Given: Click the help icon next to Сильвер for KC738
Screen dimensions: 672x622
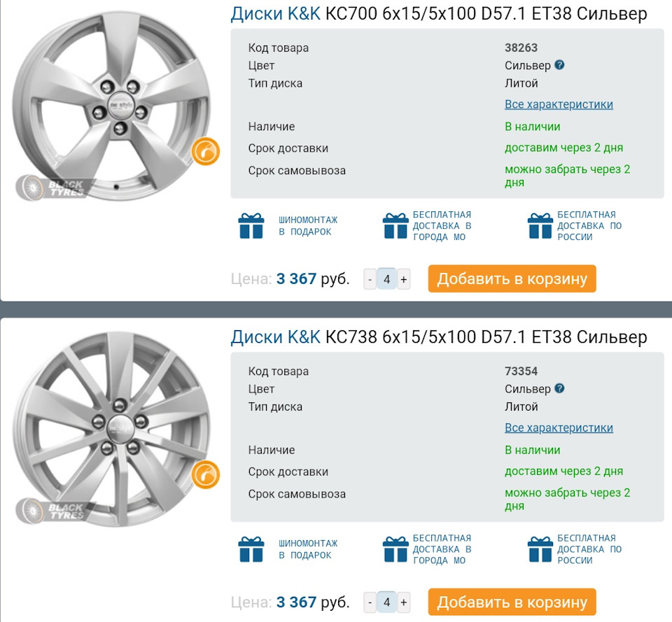Looking at the screenshot, I should (x=559, y=388).
